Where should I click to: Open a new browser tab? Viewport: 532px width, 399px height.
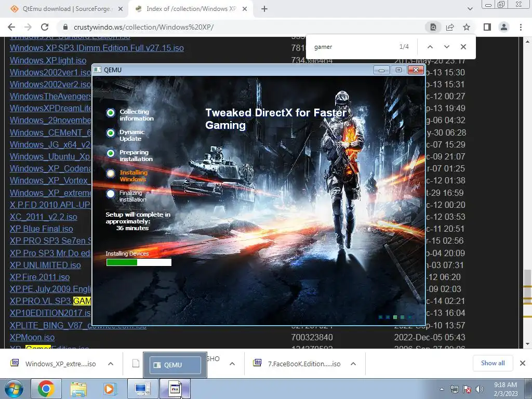[x=264, y=9]
